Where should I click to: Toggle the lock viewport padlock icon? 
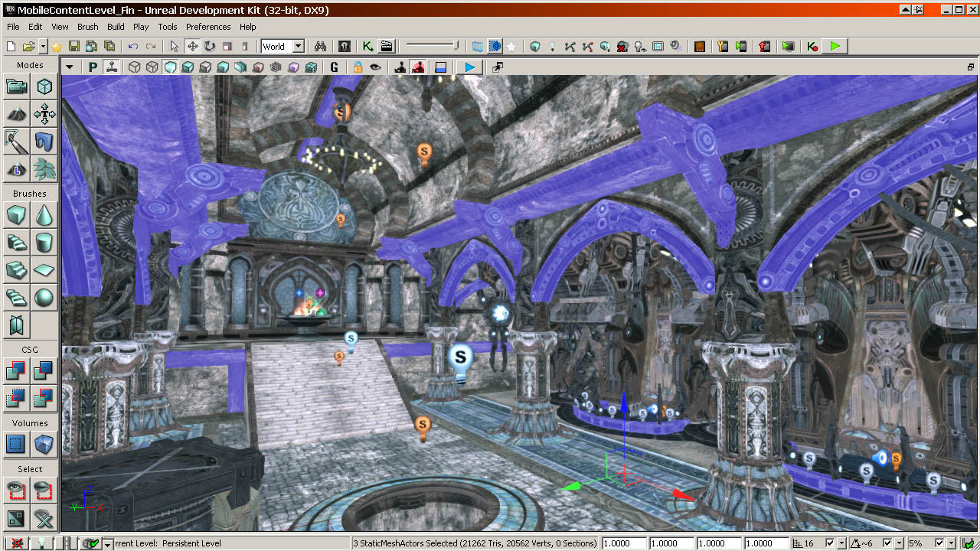pyautogui.click(x=358, y=67)
